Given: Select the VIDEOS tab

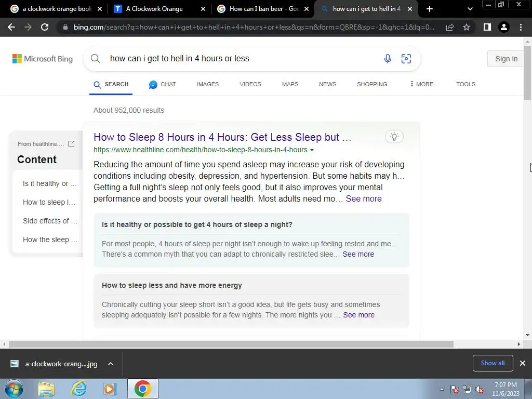Looking at the screenshot, I should click(x=250, y=84).
